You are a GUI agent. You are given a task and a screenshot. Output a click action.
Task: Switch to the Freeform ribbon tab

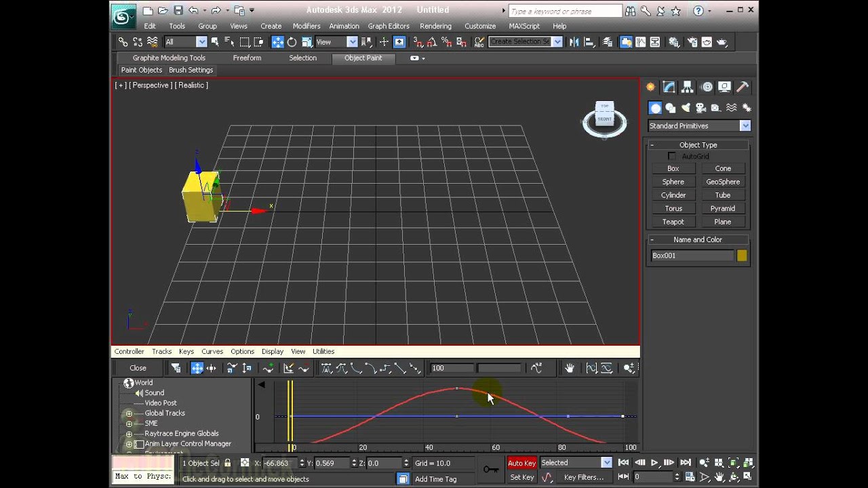click(247, 58)
